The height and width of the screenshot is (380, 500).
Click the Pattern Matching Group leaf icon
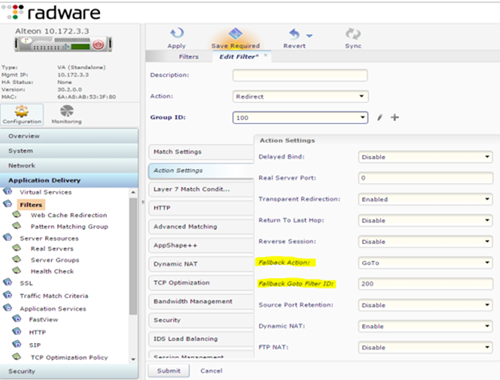click(x=17, y=226)
